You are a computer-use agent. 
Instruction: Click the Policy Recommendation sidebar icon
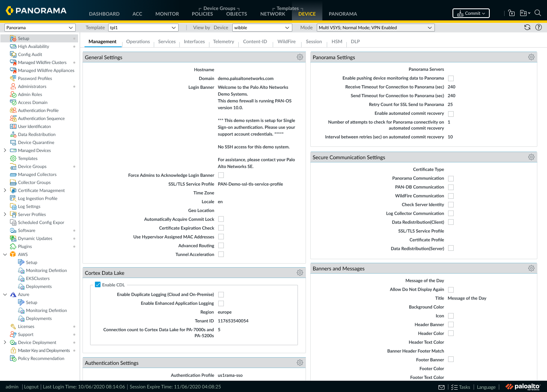point(13,358)
